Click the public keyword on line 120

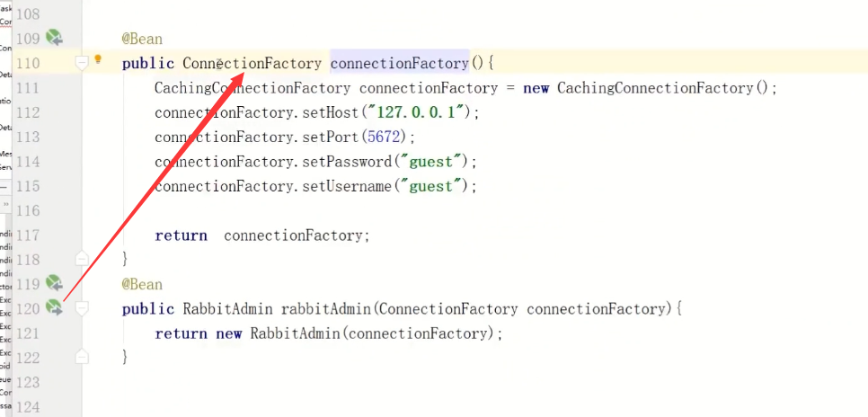[x=147, y=309]
